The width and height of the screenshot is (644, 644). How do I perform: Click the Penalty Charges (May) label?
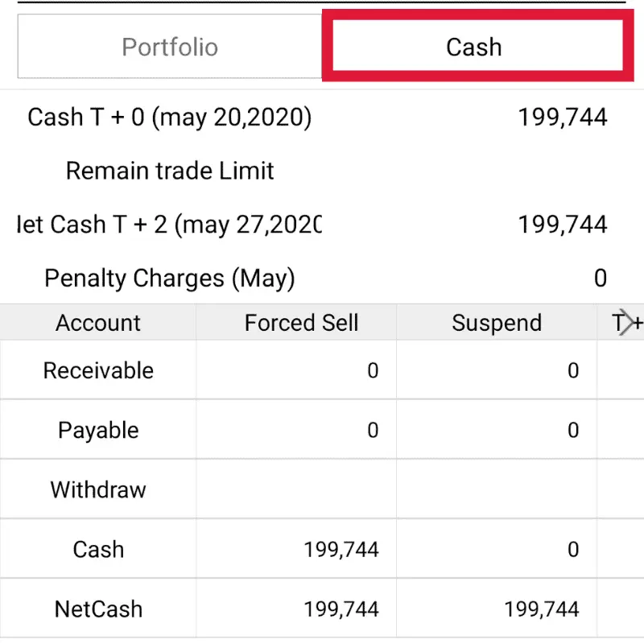[x=169, y=278]
